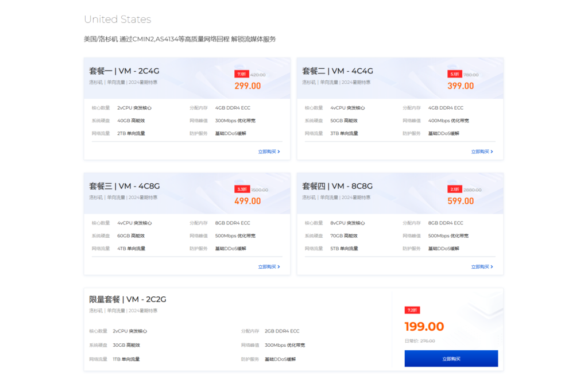
Task: Click the 套餐二 | VM - 4C4G title
Action: click(338, 71)
